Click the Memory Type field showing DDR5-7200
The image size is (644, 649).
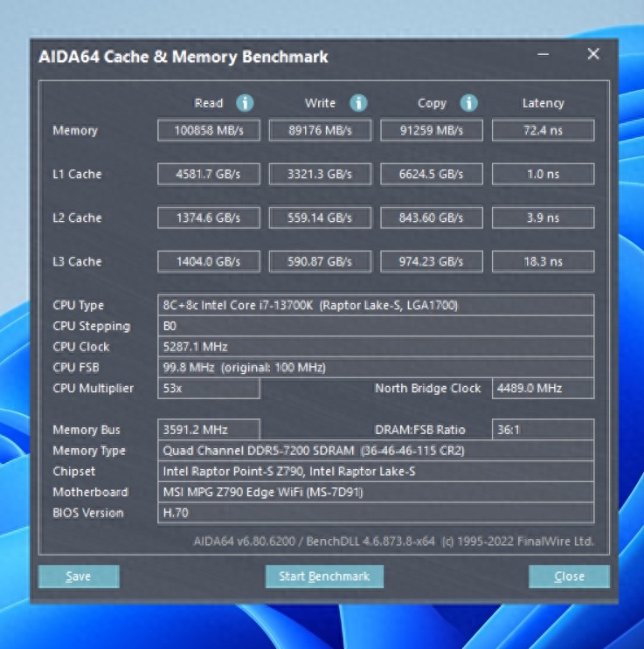coord(376,451)
